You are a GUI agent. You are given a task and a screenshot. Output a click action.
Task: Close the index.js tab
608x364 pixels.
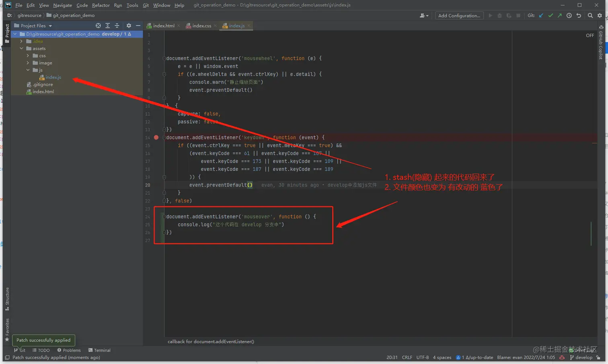click(249, 26)
